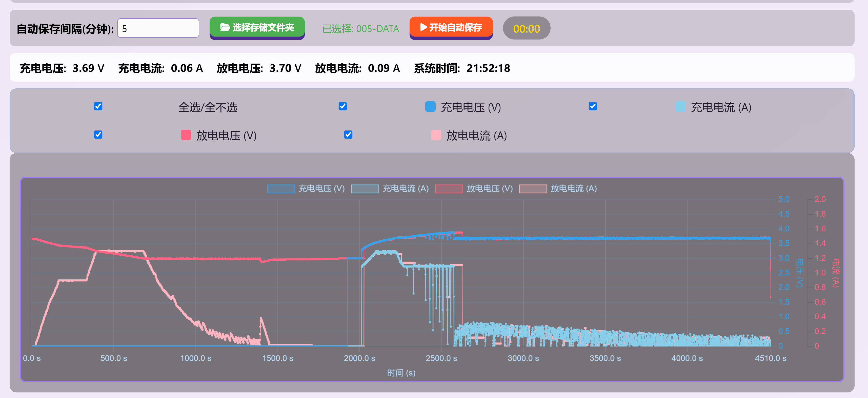Disable the 放电电流 (A) checkbox
868x398 pixels.
pos(348,135)
